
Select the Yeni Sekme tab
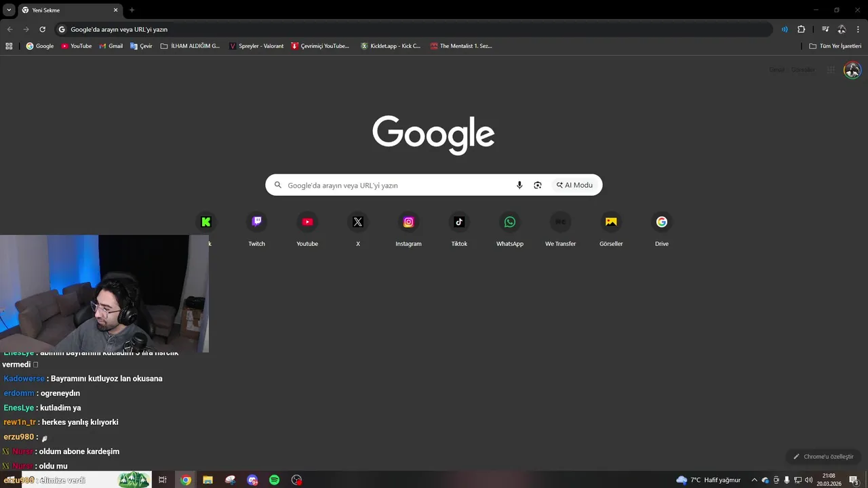[69, 10]
